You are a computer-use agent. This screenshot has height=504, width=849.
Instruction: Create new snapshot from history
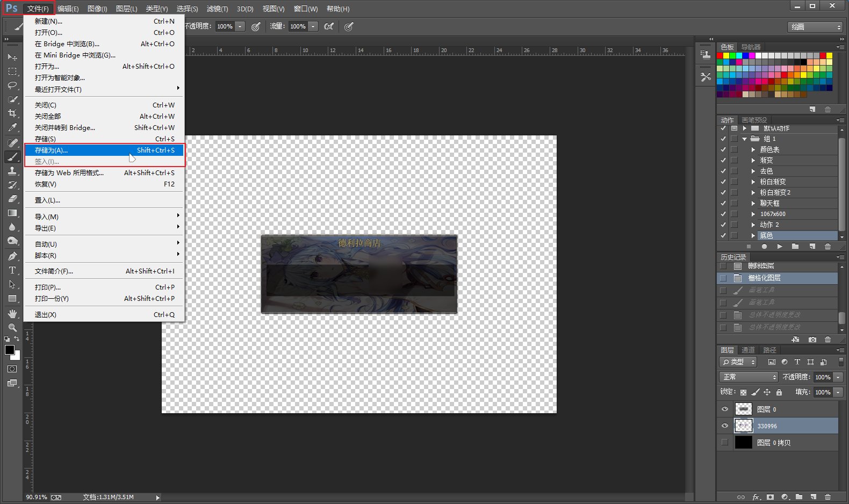click(812, 340)
